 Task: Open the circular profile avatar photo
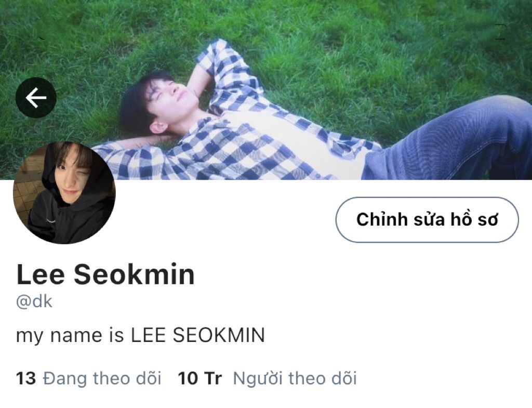coord(64,192)
